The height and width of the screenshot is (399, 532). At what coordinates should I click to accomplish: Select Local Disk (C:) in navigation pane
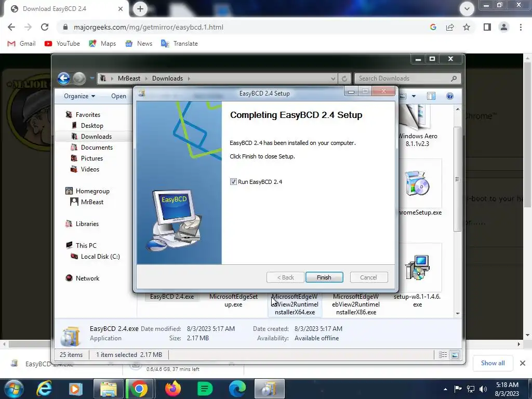click(100, 257)
